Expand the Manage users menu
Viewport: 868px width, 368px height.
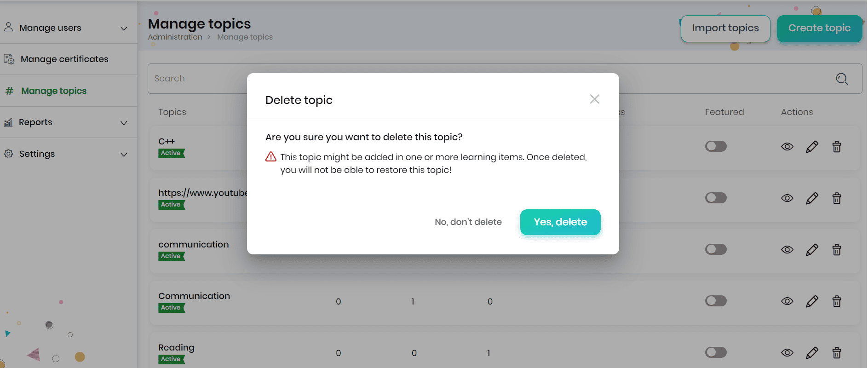click(123, 29)
